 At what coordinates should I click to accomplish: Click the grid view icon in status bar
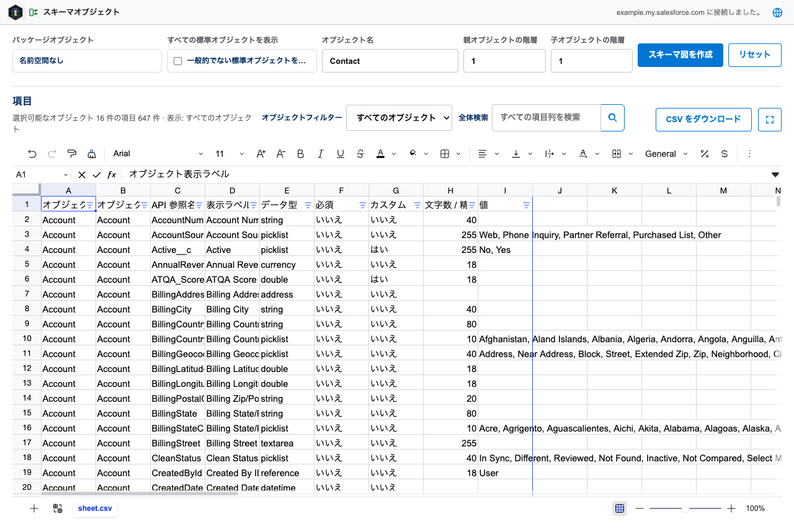[619, 508]
